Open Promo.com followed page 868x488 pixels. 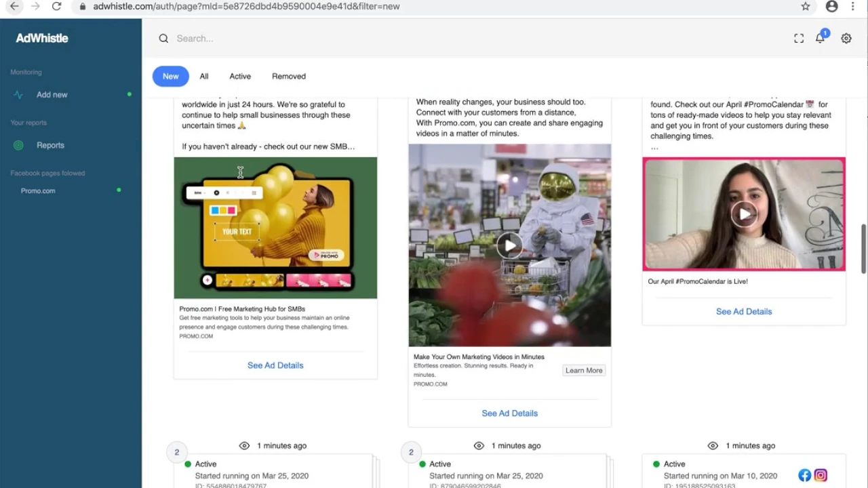tap(38, 191)
